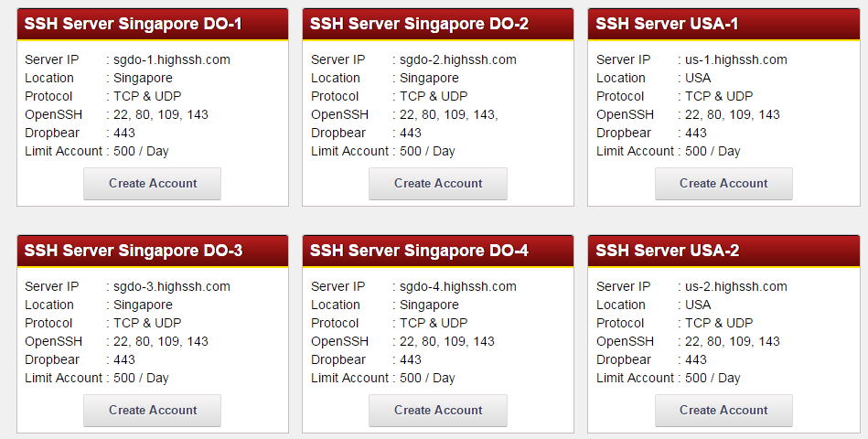
Task: Click 500 / Day limit in DO-3 card
Action: click(141, 378)
